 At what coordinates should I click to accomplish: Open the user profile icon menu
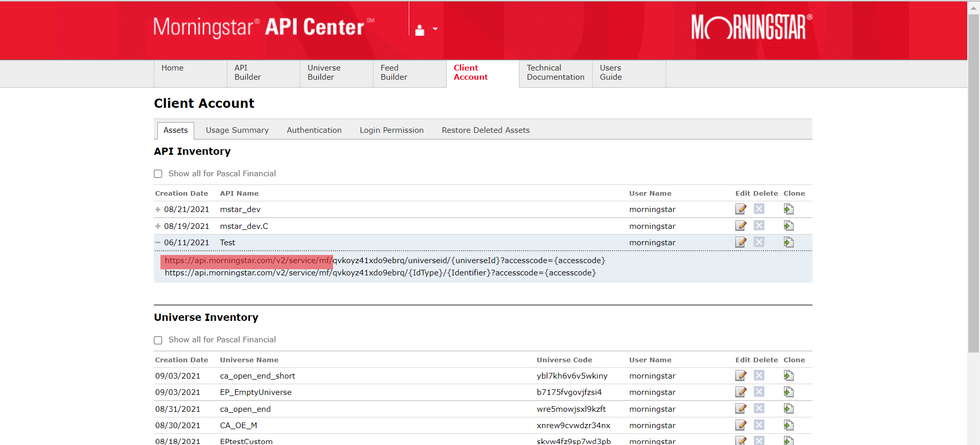click(x=419, y=30)
